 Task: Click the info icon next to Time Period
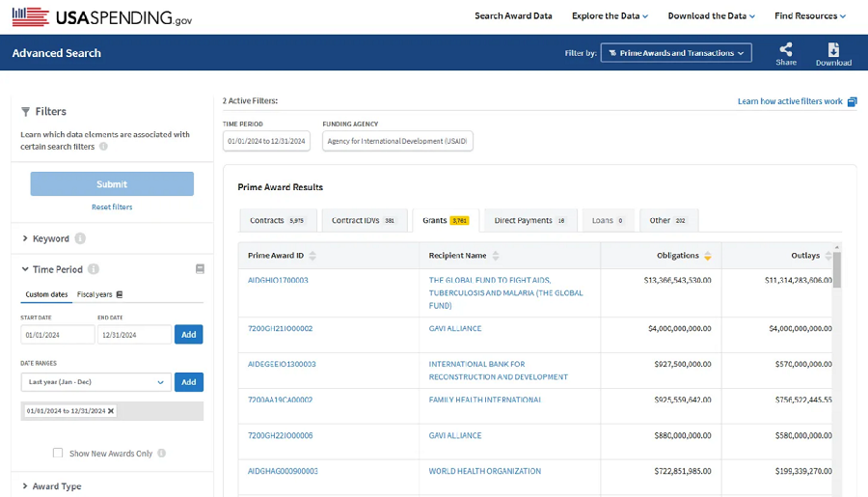point(94,269)
